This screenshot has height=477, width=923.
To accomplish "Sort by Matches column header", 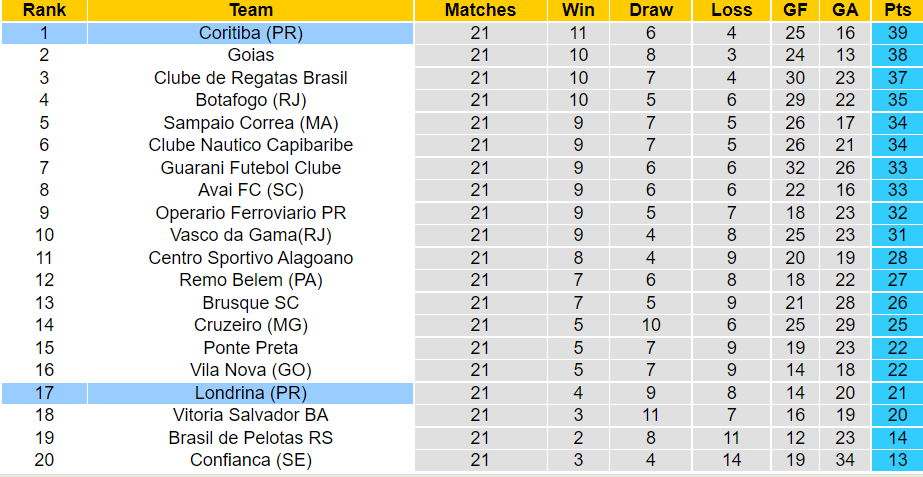I will point(480,10).
